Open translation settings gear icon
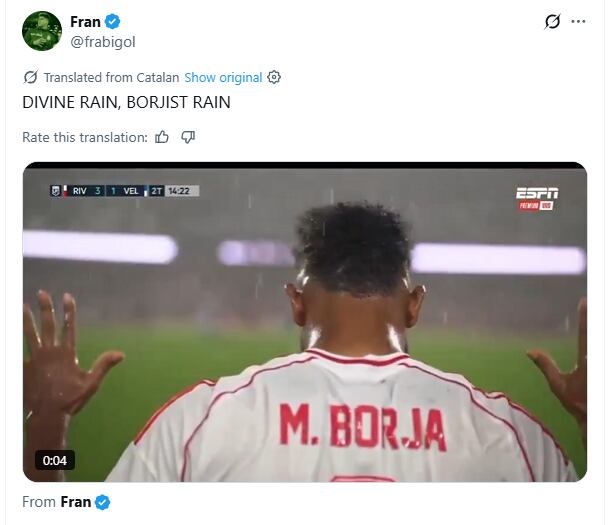Screen dimensions: 616x525 pyautogui.click(x=274, y=77)
